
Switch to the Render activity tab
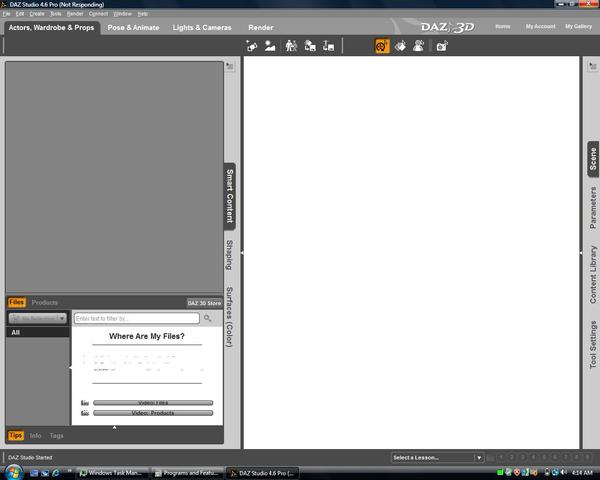coord(261,28)
